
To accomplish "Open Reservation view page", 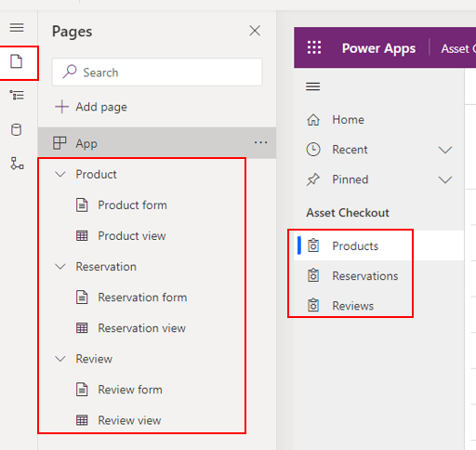I will (141, 328).
